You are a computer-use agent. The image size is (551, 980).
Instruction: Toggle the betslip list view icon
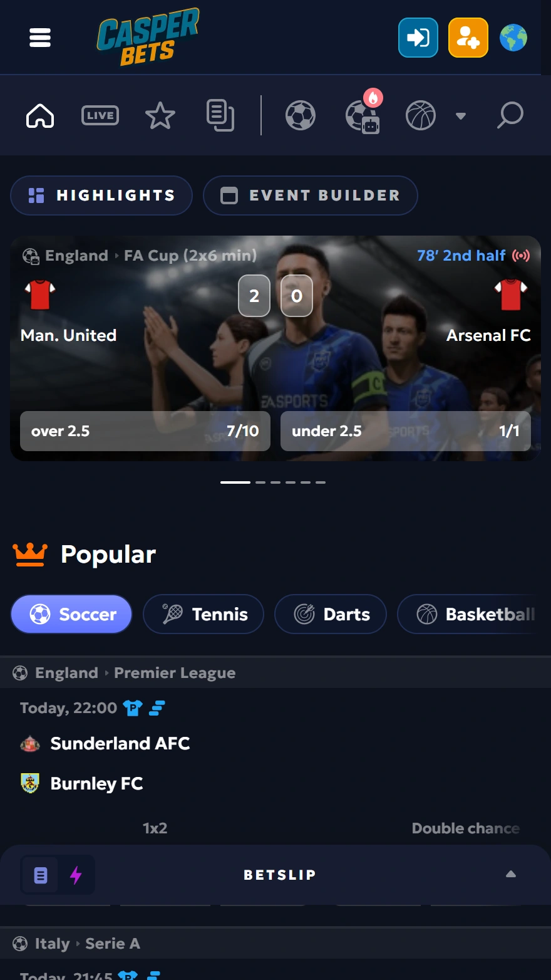pos(41,875)
